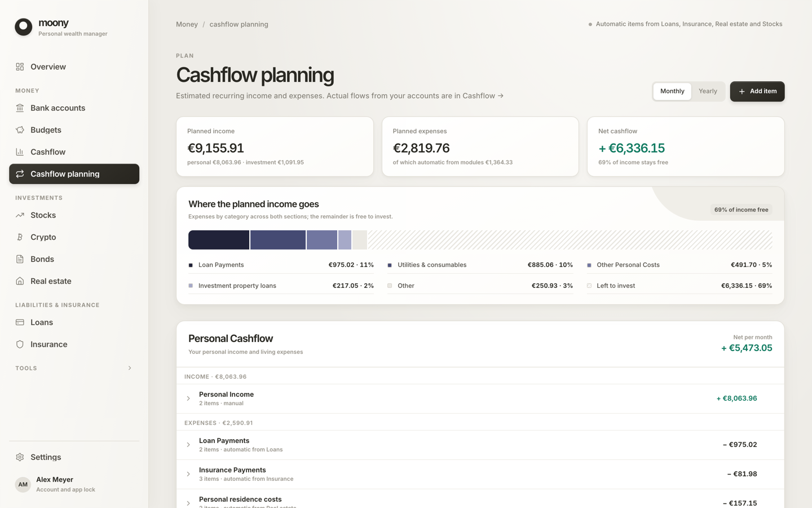Click the Loans card icon
Image resolution: width=812 pixels, height=508 pixels.
click(20, 322)
